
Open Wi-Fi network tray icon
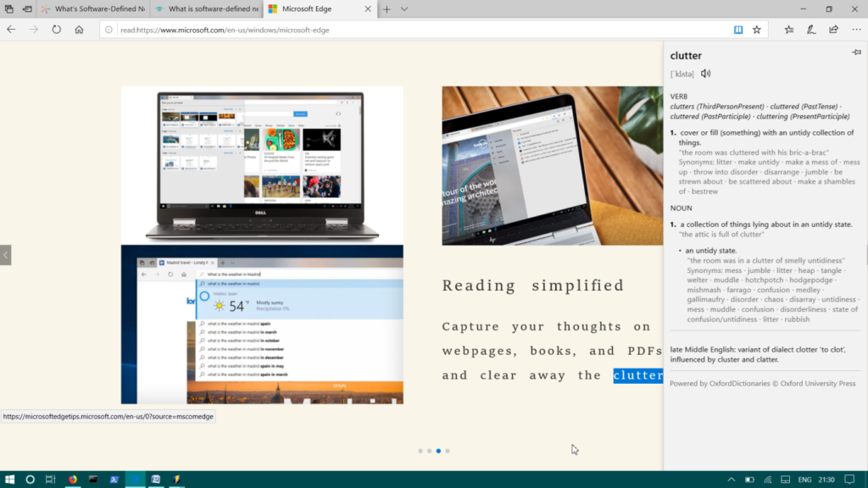click(x=768, y=480)
